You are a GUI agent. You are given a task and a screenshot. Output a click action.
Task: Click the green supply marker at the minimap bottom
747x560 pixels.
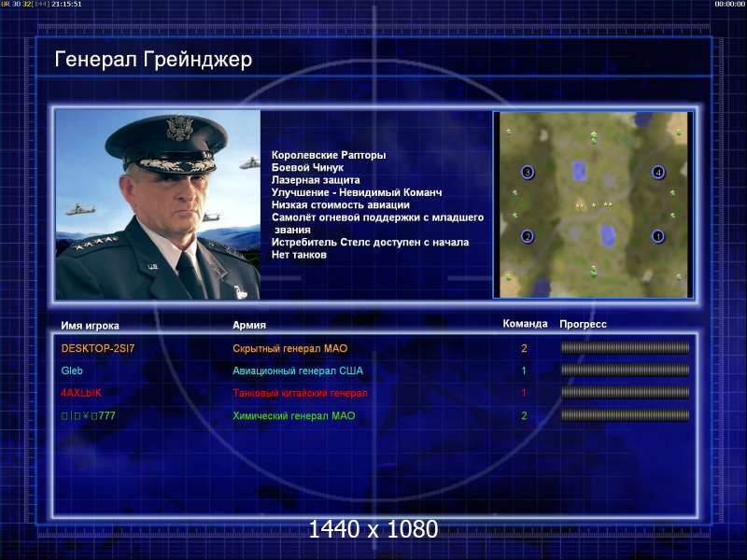coord(594,271)
